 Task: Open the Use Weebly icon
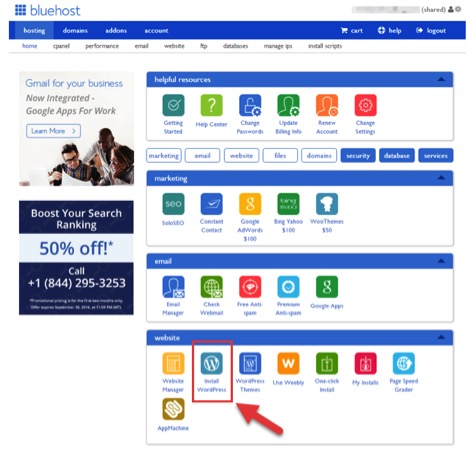[288, 363]
